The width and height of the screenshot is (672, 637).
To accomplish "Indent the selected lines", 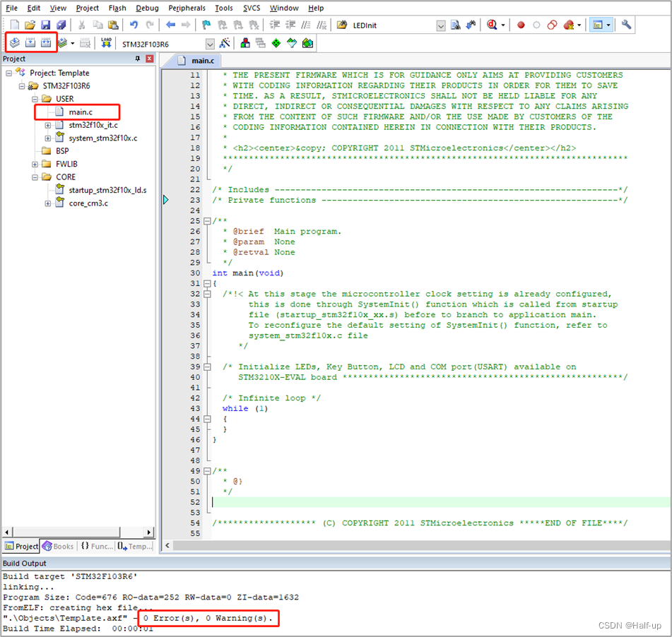I will pos(275,25).
